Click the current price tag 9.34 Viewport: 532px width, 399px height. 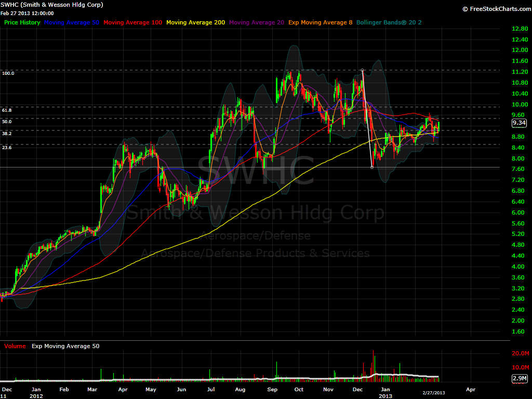(x=519, y=123)
